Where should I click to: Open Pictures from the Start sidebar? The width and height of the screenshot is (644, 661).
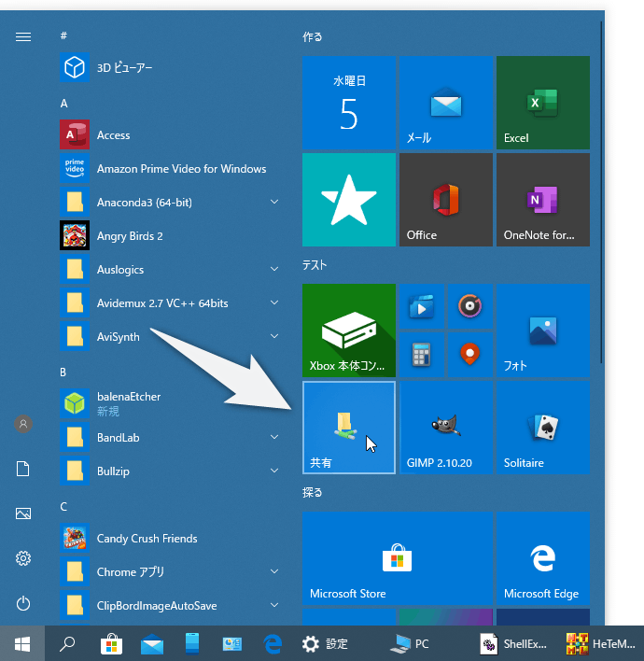tap(23, 513)
